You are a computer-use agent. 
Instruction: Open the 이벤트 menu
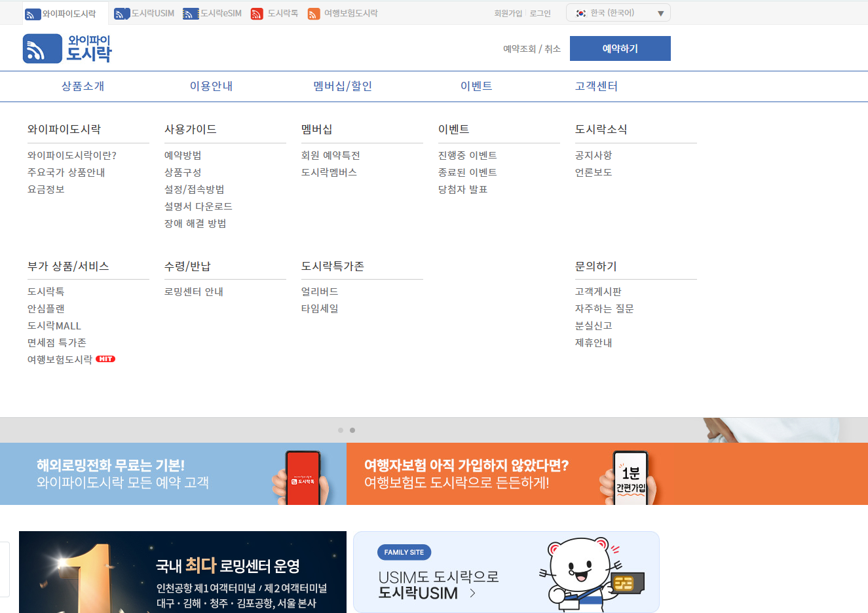pos(477,86)
